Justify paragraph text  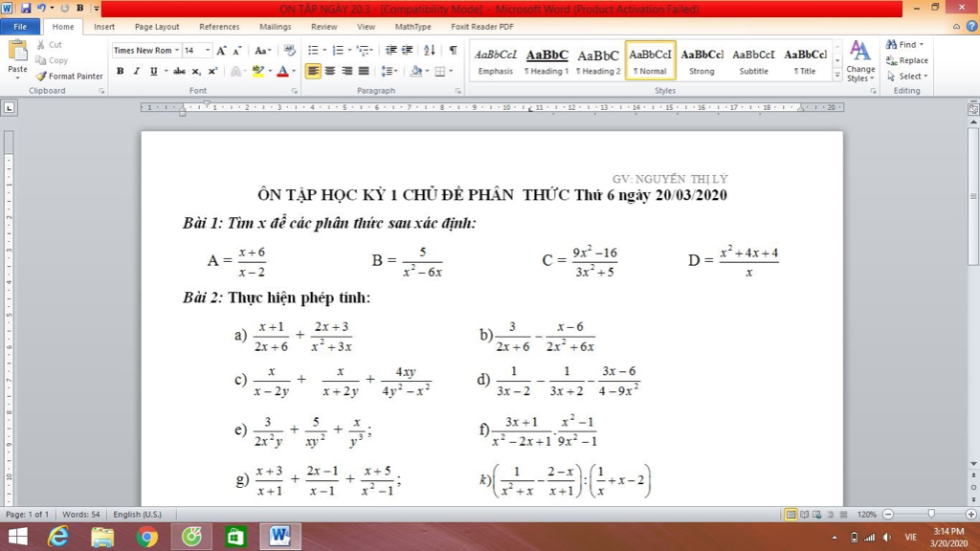[364, 71]
